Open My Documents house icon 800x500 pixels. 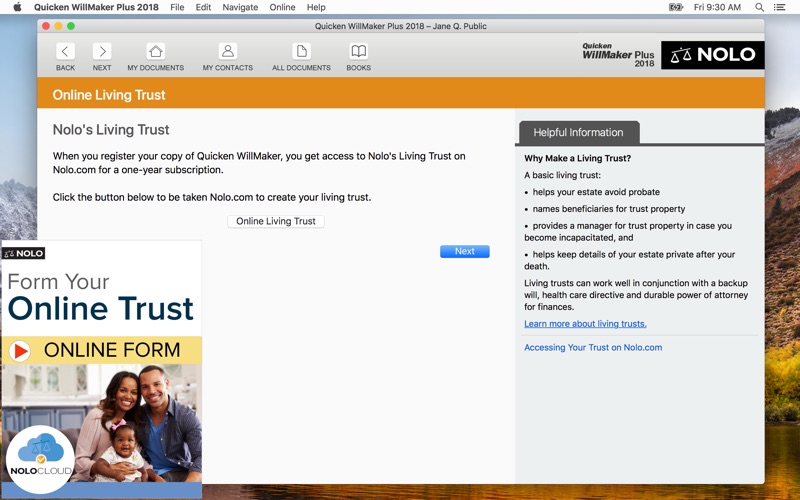pyautogui.click(x=156, y=51)
